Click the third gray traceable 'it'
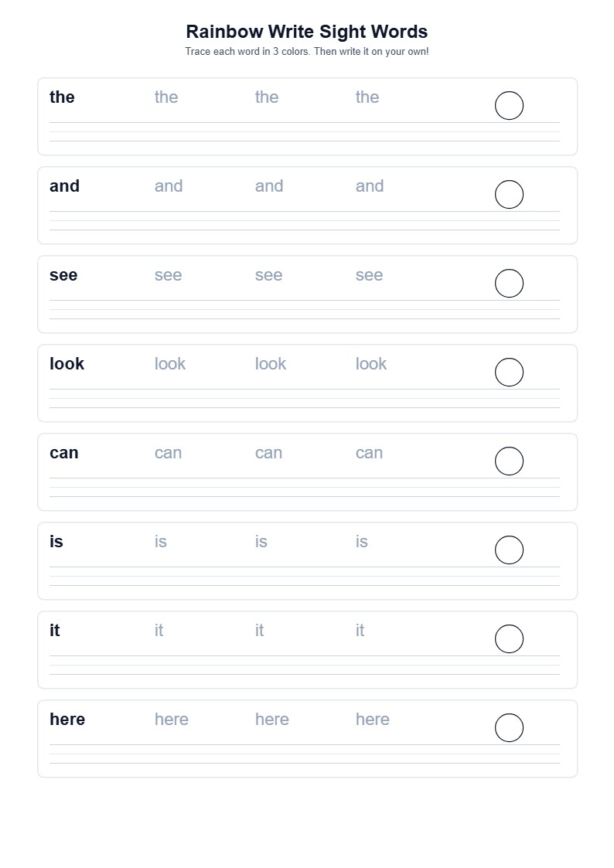 (360, 630)
